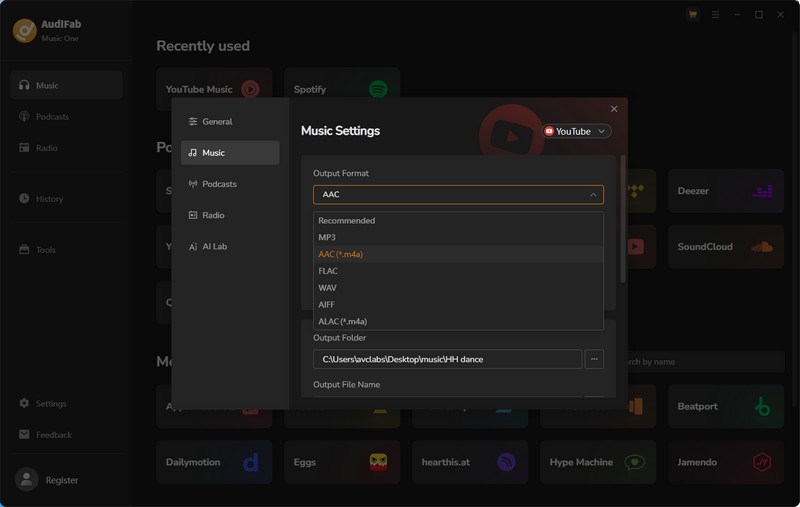Choose WAV output format
The height and width of the screenshot is (507, 800).
click(458, 288)
